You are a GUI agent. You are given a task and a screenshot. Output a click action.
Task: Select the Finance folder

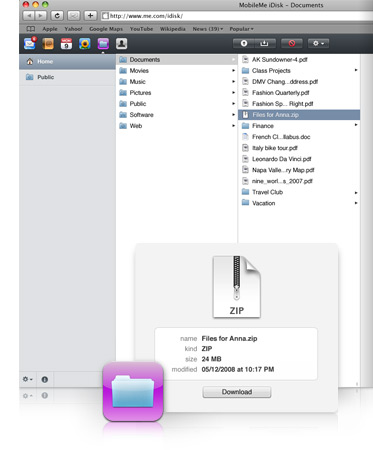[299, 126]
